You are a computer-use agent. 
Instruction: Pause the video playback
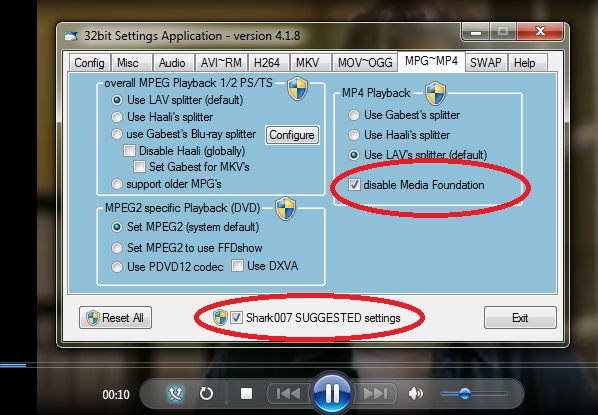point(332,394)
